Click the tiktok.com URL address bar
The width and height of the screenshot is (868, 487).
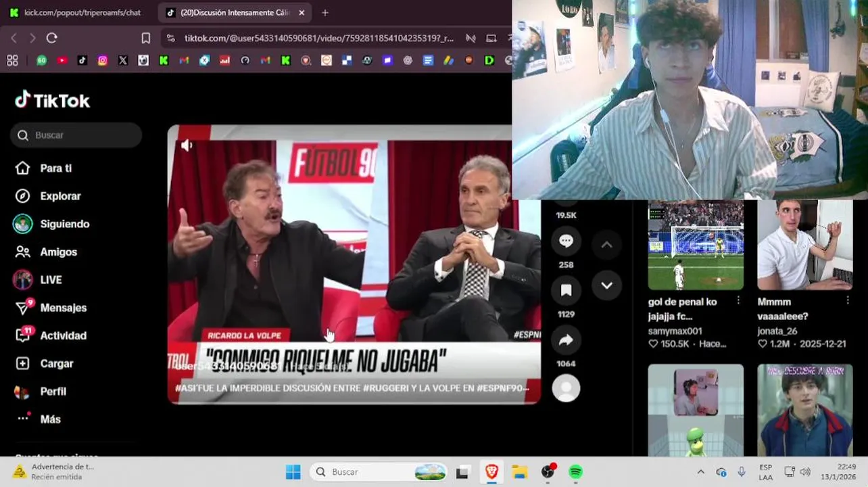point(319,39)
